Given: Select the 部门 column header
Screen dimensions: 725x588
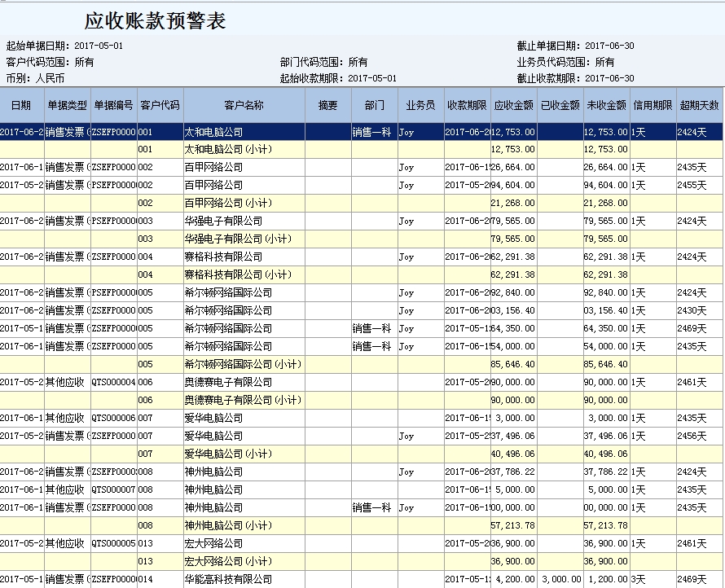Looking at the screenshot, I should point(375,105).
